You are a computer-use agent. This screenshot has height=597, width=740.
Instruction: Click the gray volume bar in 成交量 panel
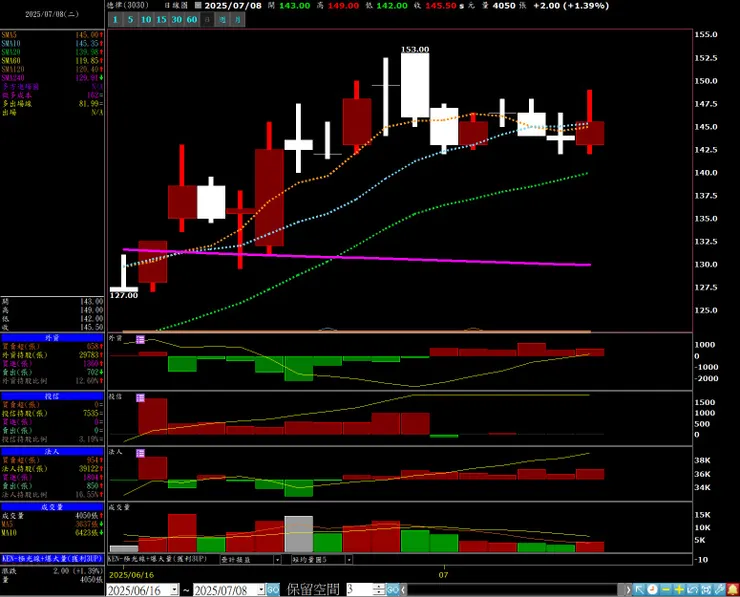tap(298, 534)
